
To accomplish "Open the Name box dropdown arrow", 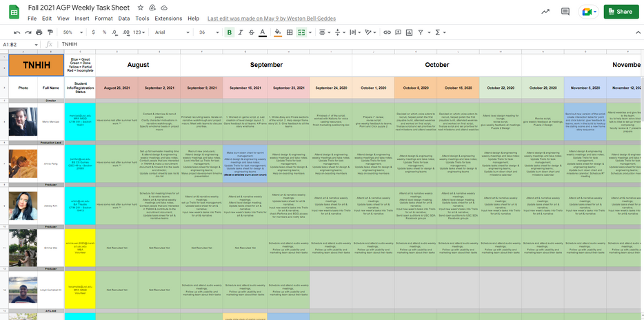I will [37, 44].
